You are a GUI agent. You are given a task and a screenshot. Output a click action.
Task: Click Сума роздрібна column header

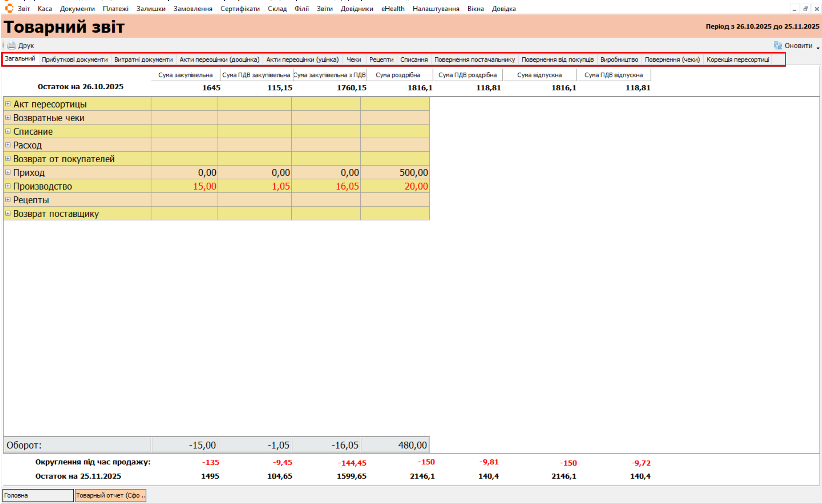point(398,75)
